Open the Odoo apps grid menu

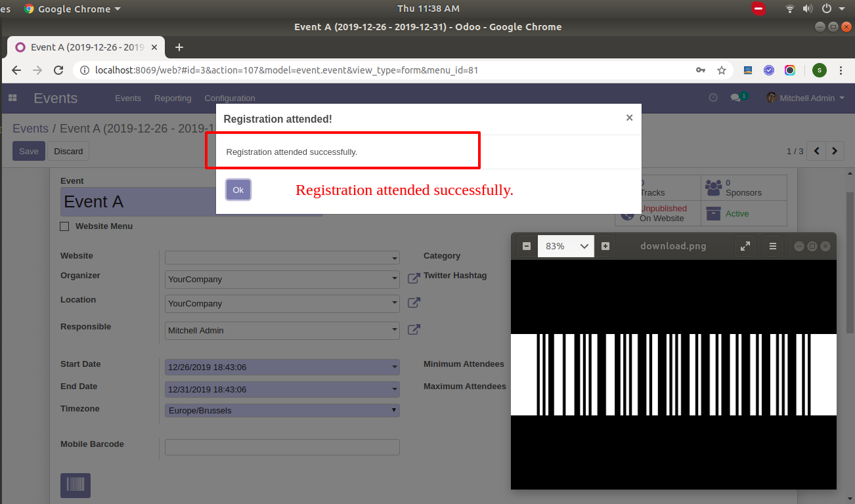pyautogui.click(x=12, y=98)
